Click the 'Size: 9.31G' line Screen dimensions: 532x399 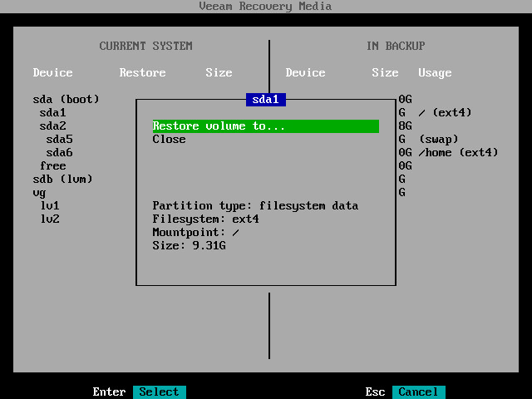pos(189,246)
